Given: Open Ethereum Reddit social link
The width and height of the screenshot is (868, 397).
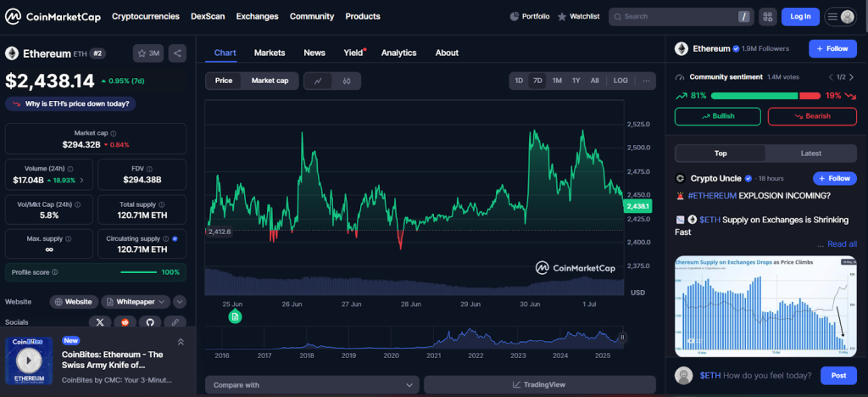Looking at the screenshot, I should pyautogui.click(x=125, y=322).
